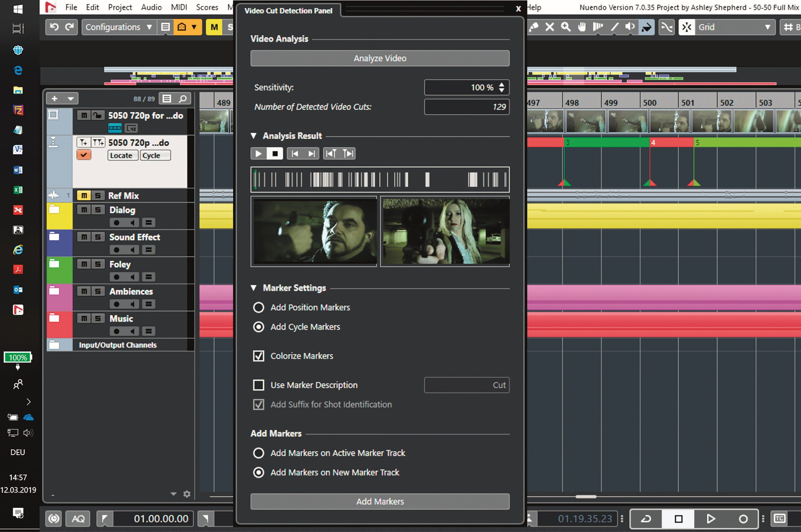Select the Hand tool in the toolbar

pos(581,27)
